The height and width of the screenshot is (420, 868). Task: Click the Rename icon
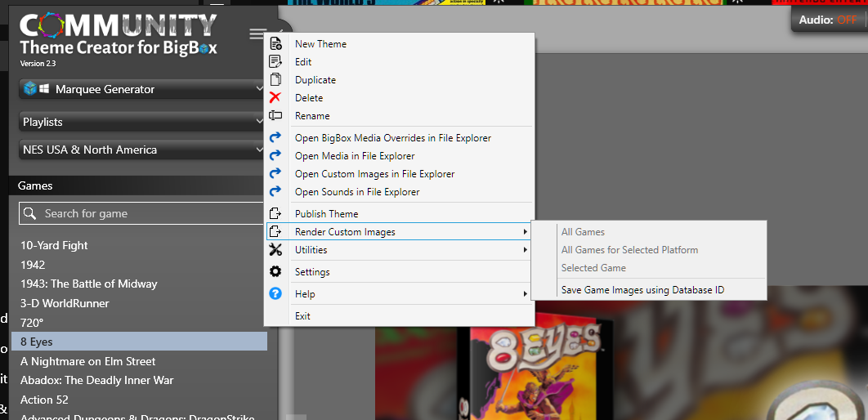coord(275,116)
